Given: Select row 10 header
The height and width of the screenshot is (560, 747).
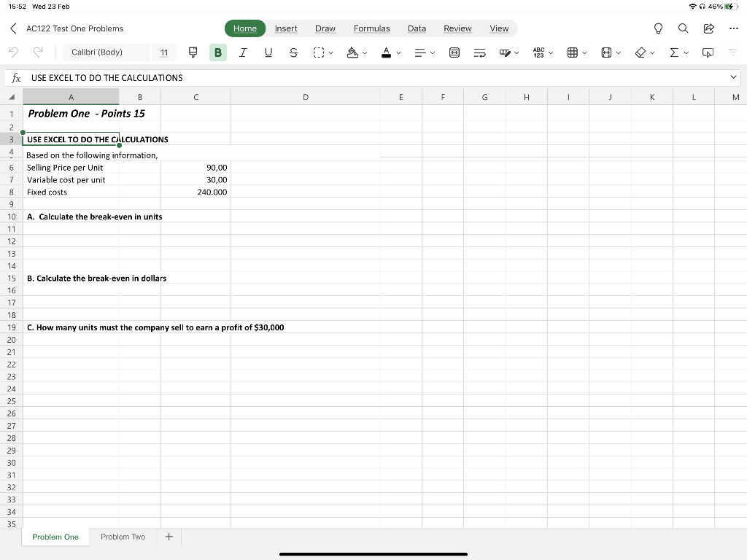Looking at the screenshot, I should pyautogui.click(x=12, y=217).
